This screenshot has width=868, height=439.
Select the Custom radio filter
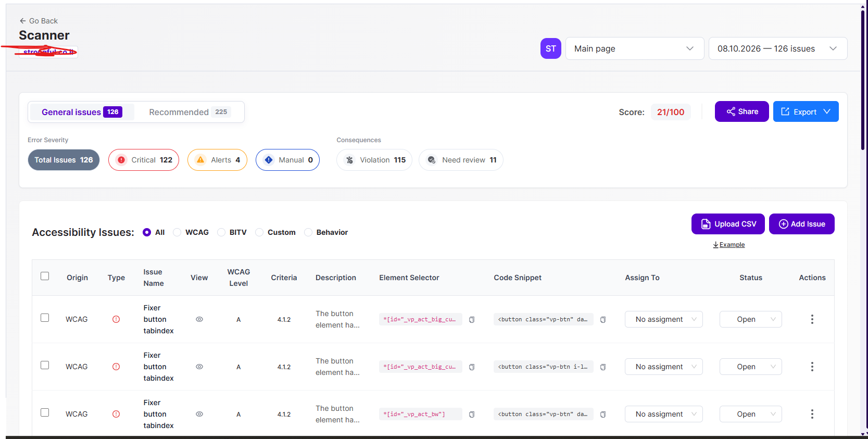click(x=259, y=232)
